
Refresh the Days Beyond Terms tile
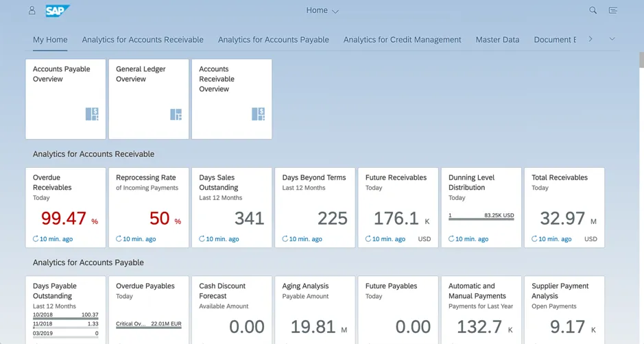click(x=285, y=239)
